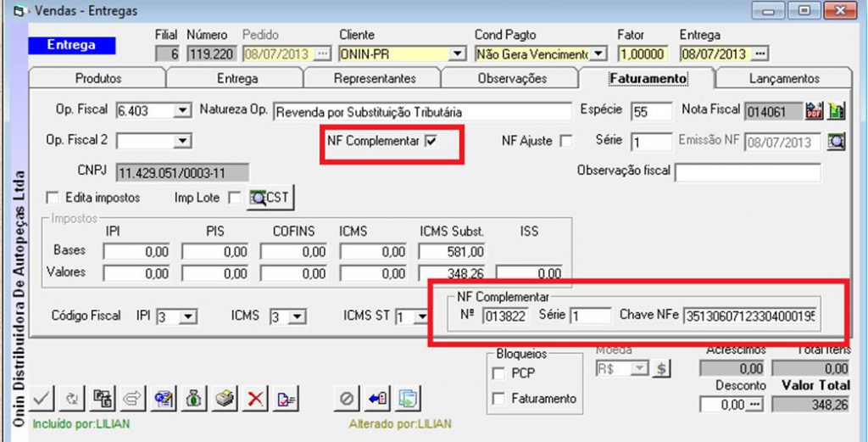Screen dimensions: 868x442
Task: Open the Moeda currency dropdown
Action: pyautogui.click(x=641, y=369)
